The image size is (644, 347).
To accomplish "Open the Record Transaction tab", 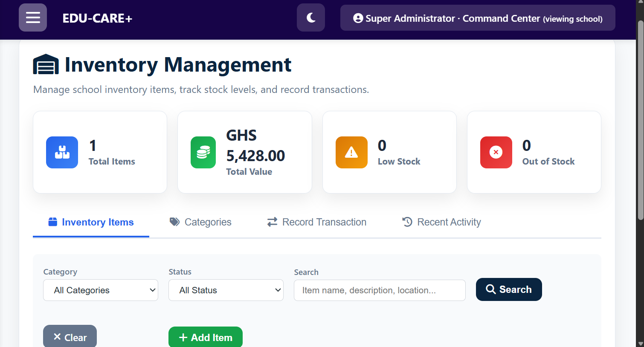I will click(x=316, y=222).
